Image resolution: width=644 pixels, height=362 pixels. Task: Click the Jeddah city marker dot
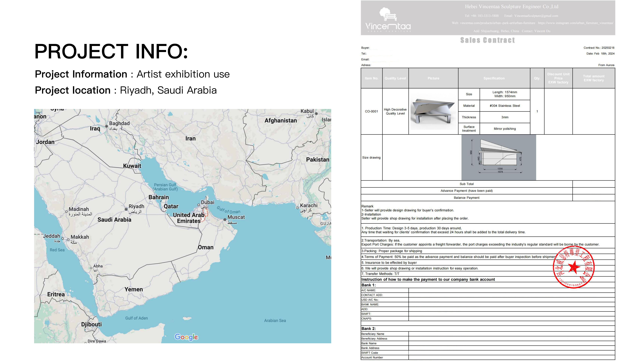tap(63, 239)
